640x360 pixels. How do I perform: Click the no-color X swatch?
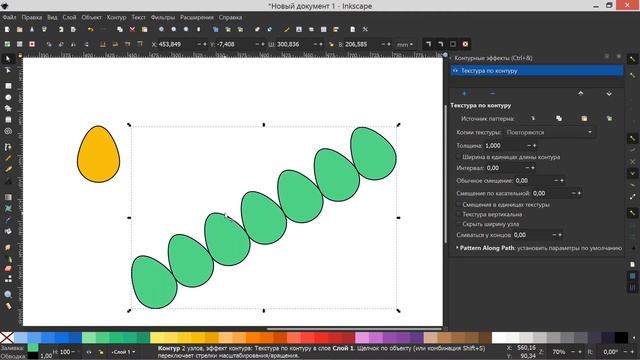point(7,338)
